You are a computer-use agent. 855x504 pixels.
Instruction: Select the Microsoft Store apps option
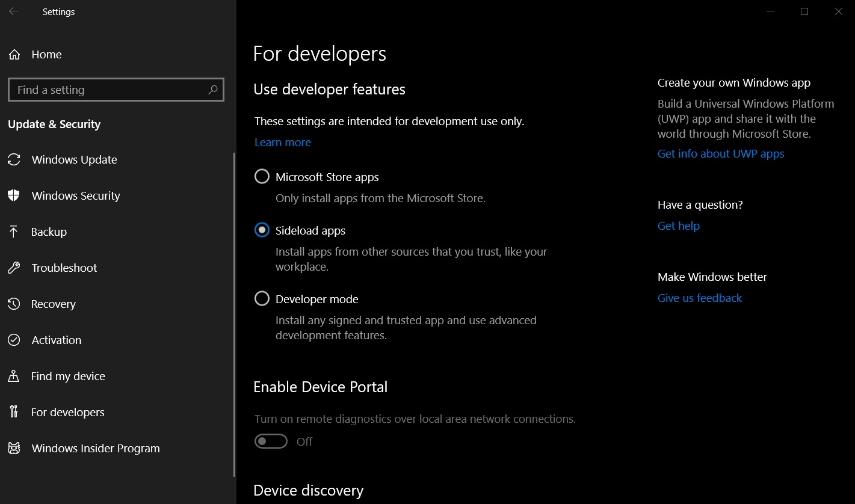click(262, 177)
